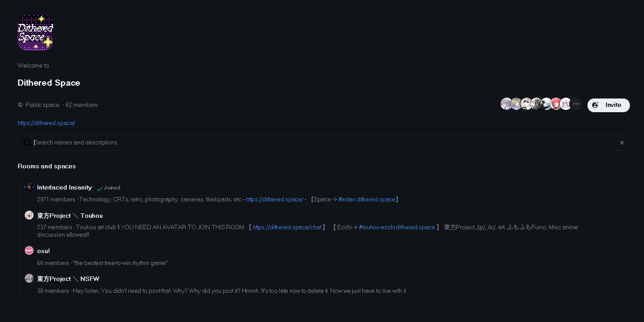Click the globe icon beside Public space
The width and height of the screenshot is (644, 322).
[20, 105]
